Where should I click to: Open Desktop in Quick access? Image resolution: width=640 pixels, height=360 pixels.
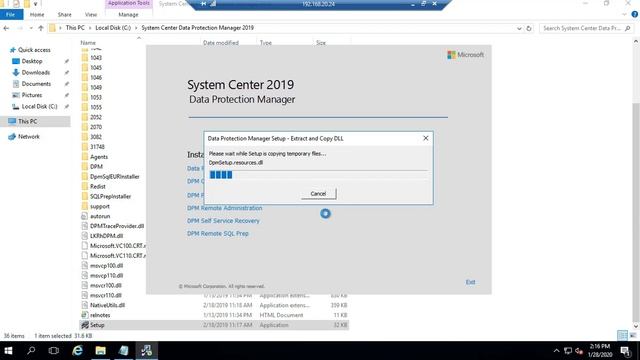32,61
